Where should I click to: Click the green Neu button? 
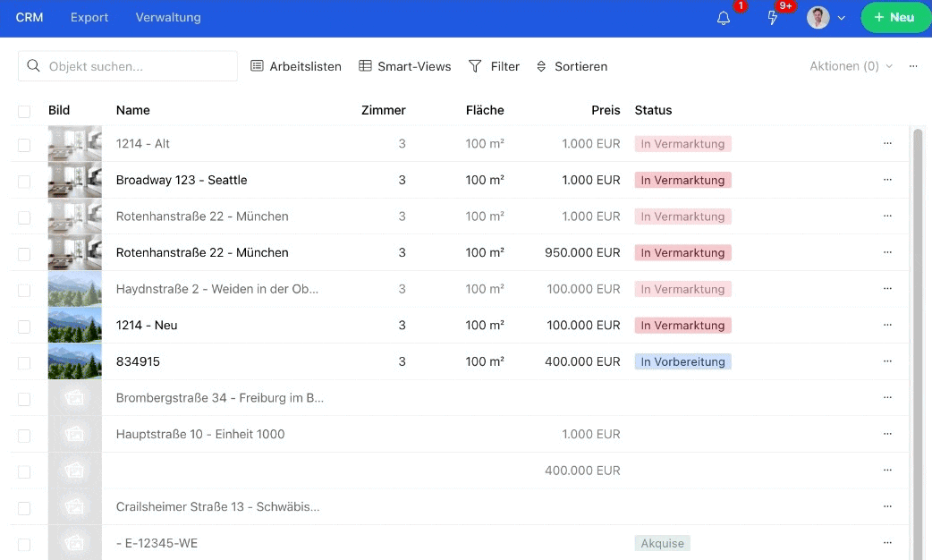click(x=894, y=18)
